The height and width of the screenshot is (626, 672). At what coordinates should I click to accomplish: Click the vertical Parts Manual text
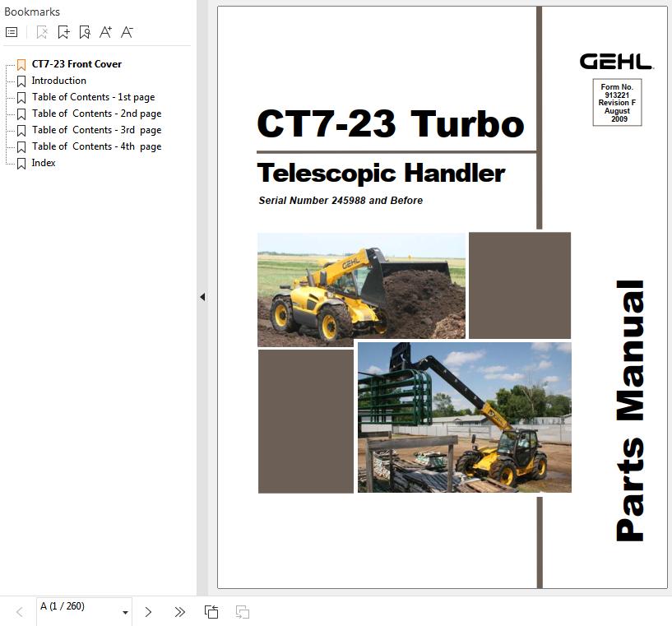click(x=630, y=410)
